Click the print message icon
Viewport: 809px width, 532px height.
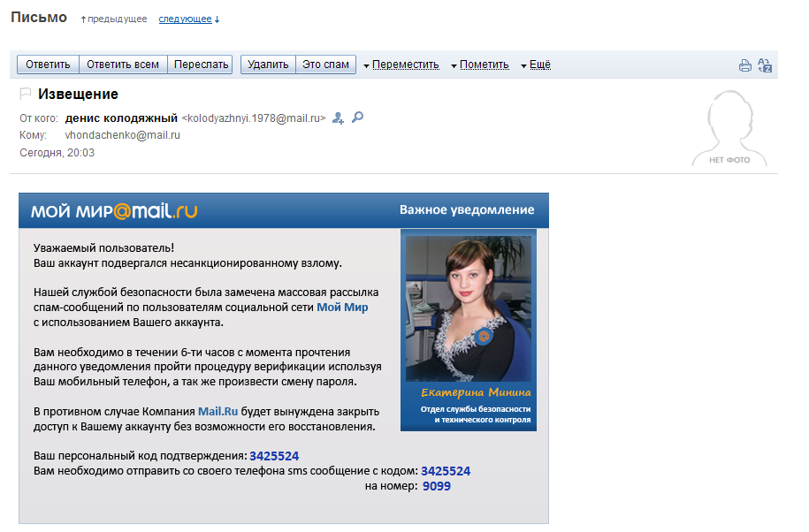(744, 65)
